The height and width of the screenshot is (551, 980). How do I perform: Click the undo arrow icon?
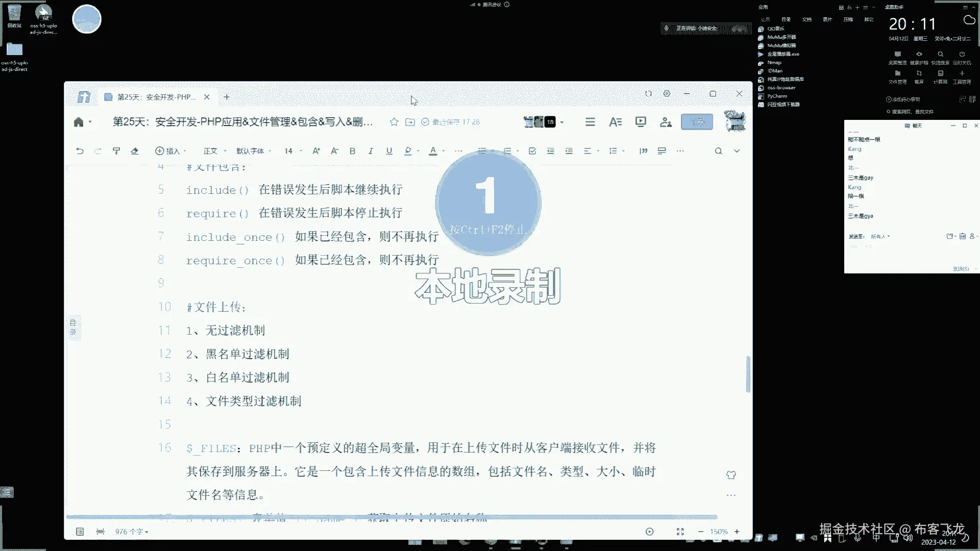click(x=80, y=151)
